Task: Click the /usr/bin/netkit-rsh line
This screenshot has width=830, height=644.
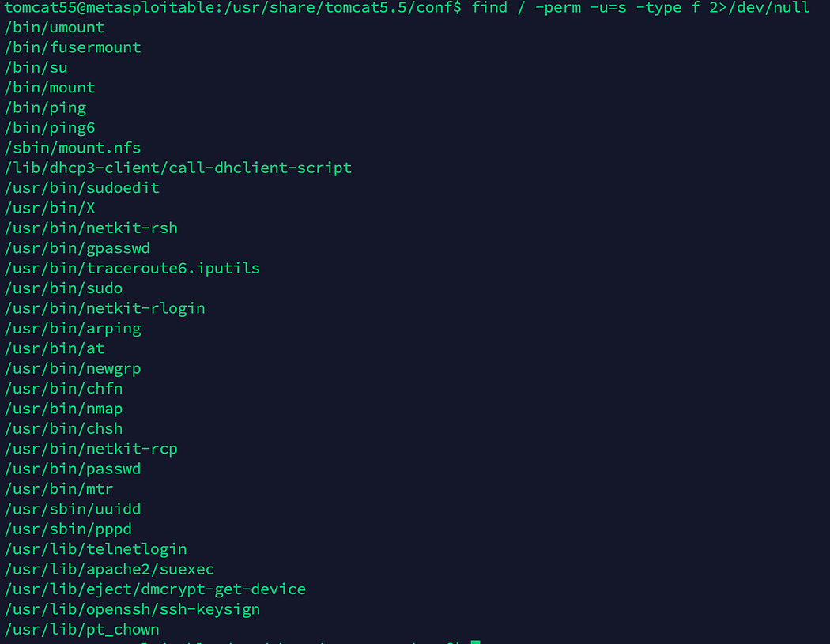Action: 91,228
